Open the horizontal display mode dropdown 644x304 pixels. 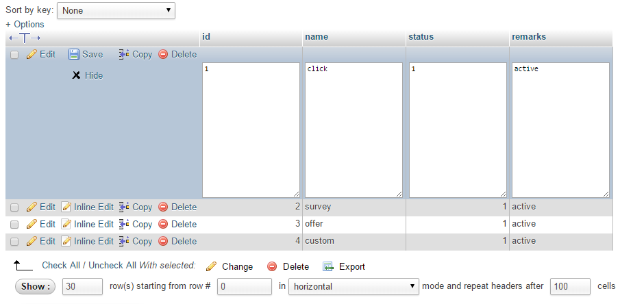pyautogui.click(x=354, y=286)
